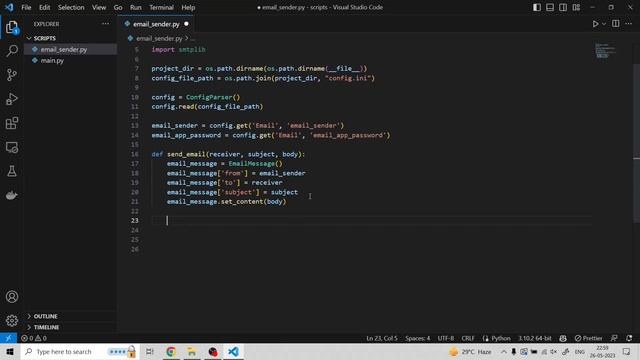Open the Extensions view
Screen dimensions: 640x360
[x=12, y=123]
